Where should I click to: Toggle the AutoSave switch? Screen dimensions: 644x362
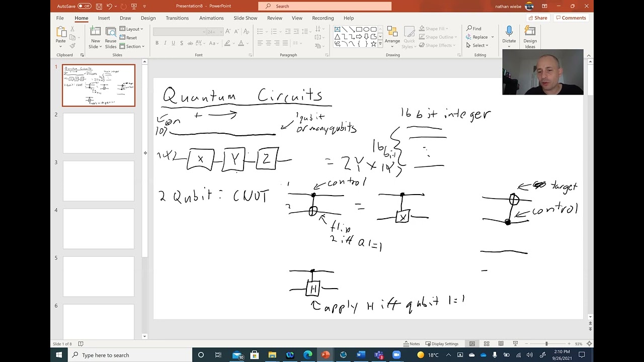(x=84, y=6)
